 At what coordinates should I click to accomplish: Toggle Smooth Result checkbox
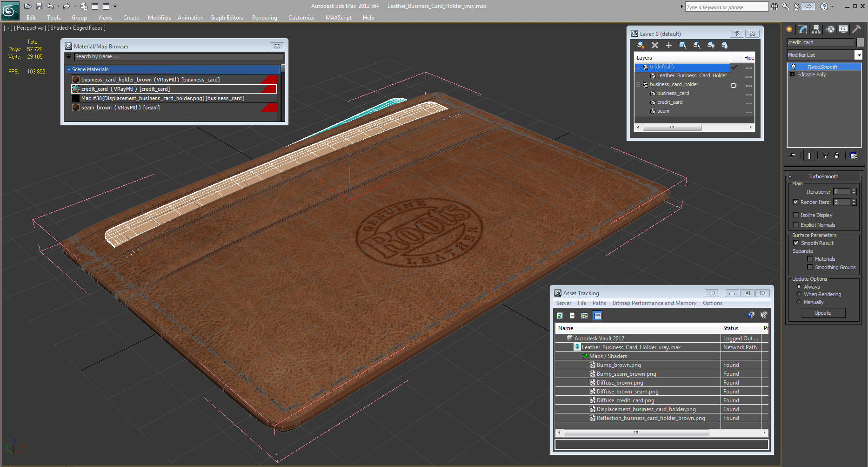796,243
